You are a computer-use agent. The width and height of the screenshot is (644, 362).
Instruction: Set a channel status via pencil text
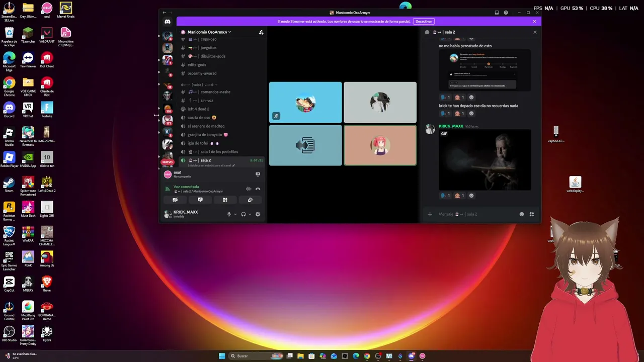[x=211, y=165]
